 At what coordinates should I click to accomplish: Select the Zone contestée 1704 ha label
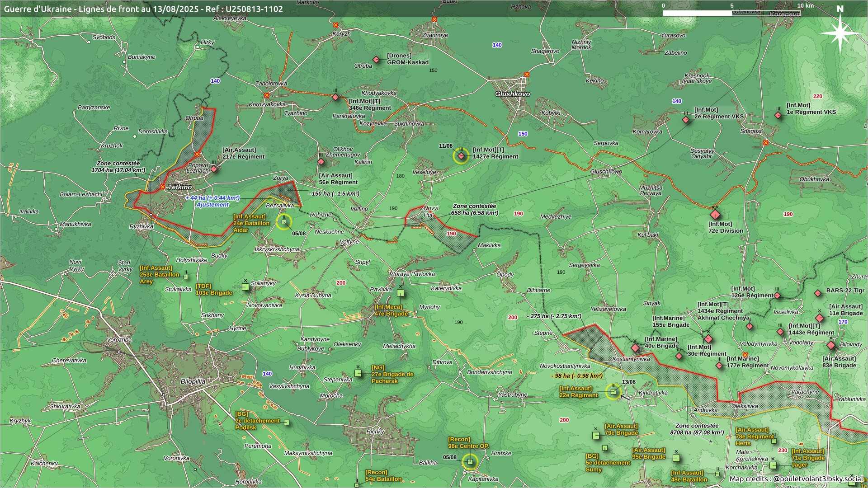tap(118, 167)
